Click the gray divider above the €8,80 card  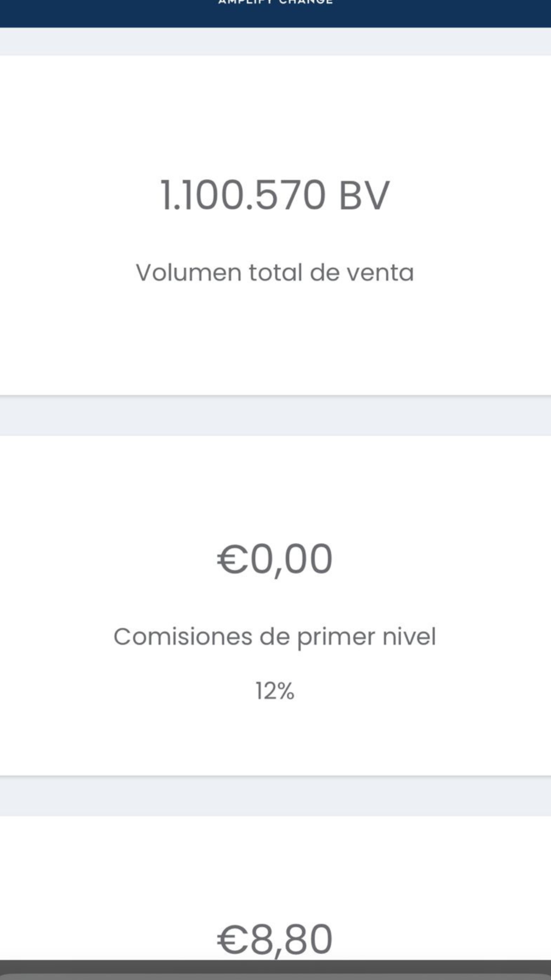click(x=275, y=796)
